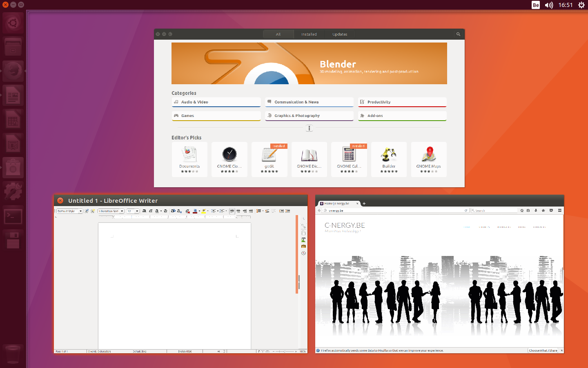Screen dimensions: 588x368
Task: Click the Firefox bookmark star icon
Action: pyautogui.click(x=522, y=211)
